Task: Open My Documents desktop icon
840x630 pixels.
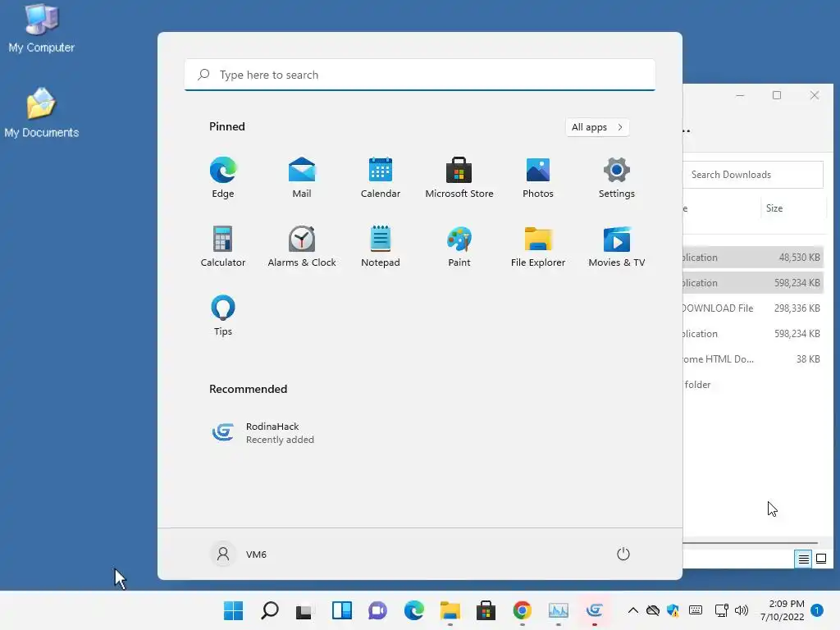Action: click(41, 112)
